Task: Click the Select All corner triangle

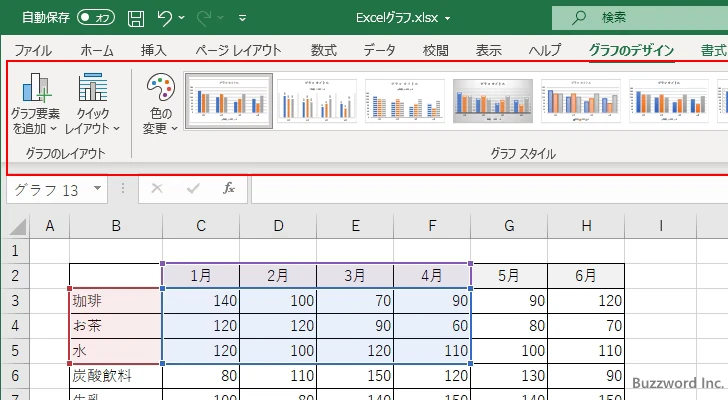Action: click(18, 226)
